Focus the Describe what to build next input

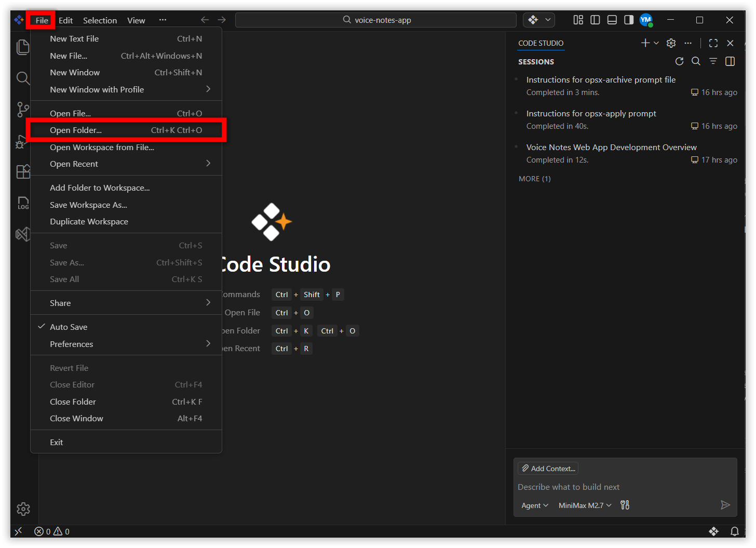[625, 487]
